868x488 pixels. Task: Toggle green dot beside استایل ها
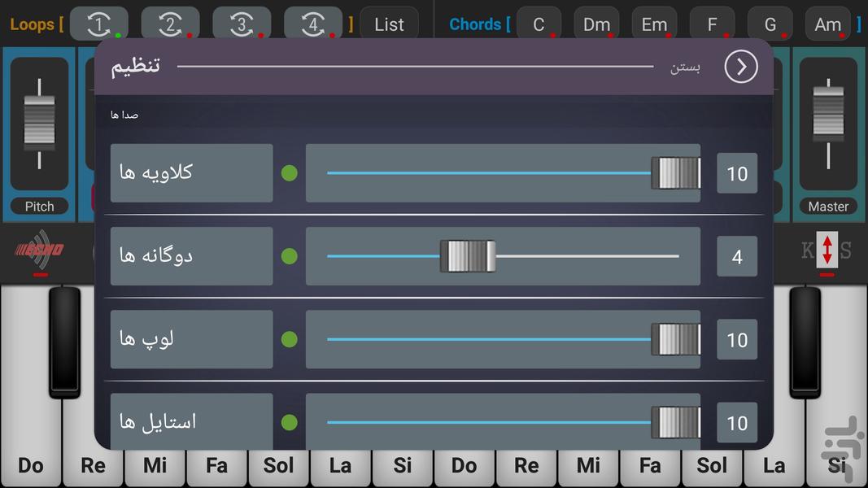point(289,422)
